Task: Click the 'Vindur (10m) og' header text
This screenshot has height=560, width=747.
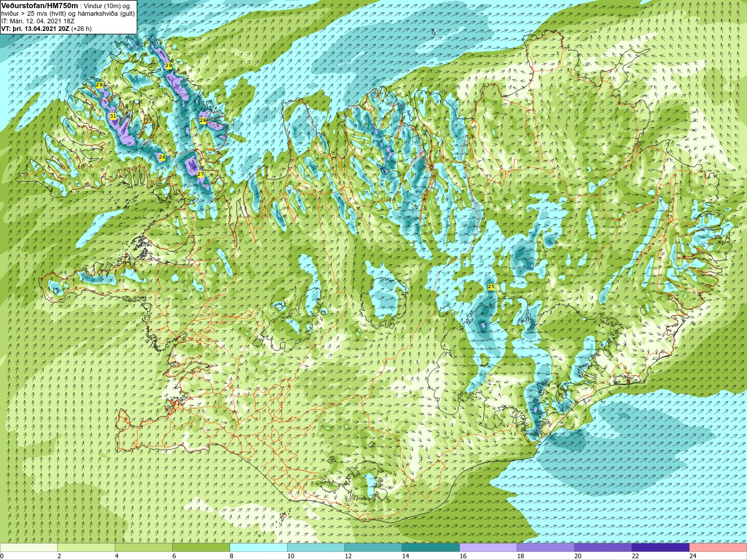Action: (x=107, y=6)
